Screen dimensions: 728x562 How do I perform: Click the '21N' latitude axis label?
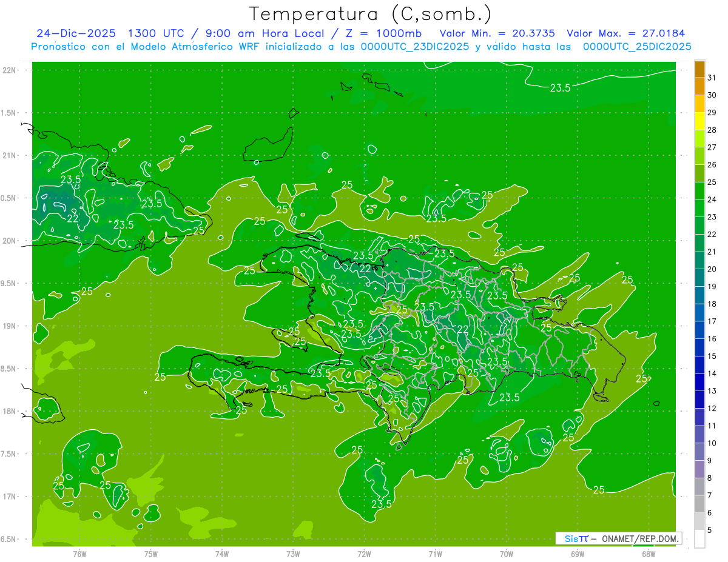click(10, 155)
